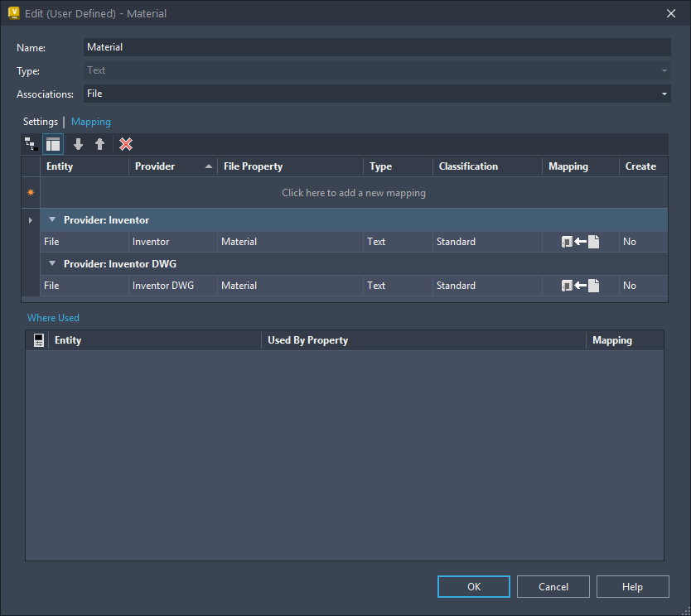Click into the Name input field
691x616 pixels.
pyautogui.click(x=377, y=47)
